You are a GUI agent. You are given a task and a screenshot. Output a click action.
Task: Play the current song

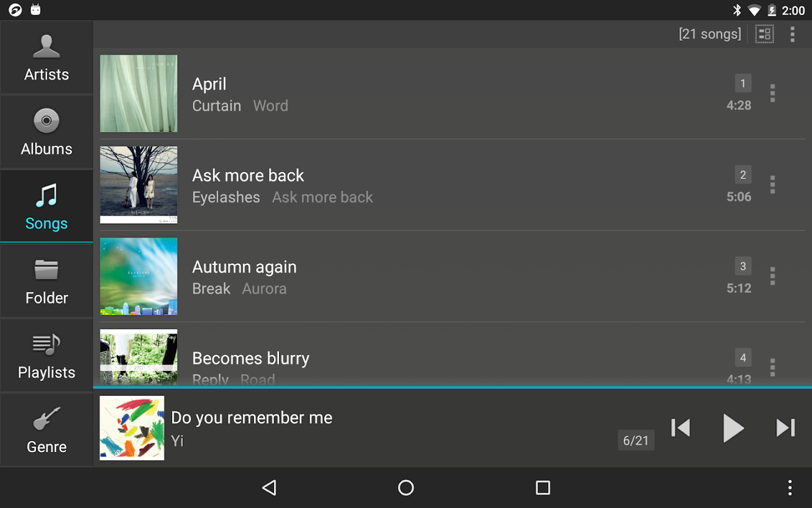click(x=732, y=428)
